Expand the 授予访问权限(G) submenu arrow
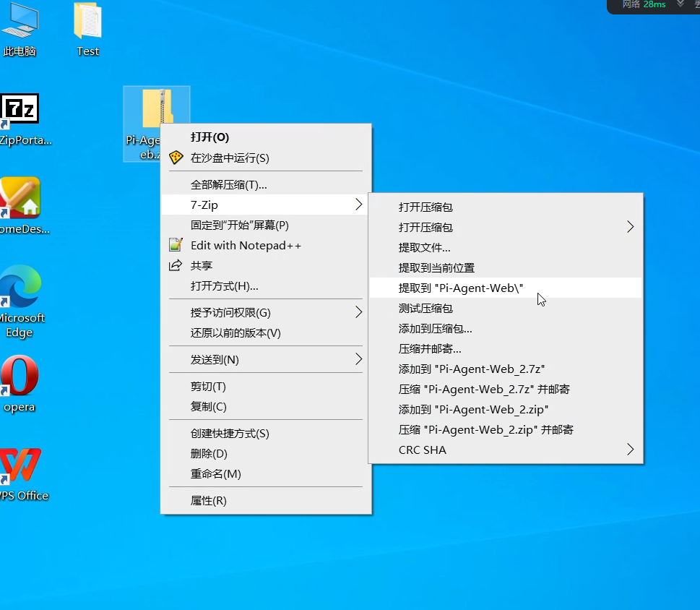Viewport: 700px width, 610px height. (358, 312)
